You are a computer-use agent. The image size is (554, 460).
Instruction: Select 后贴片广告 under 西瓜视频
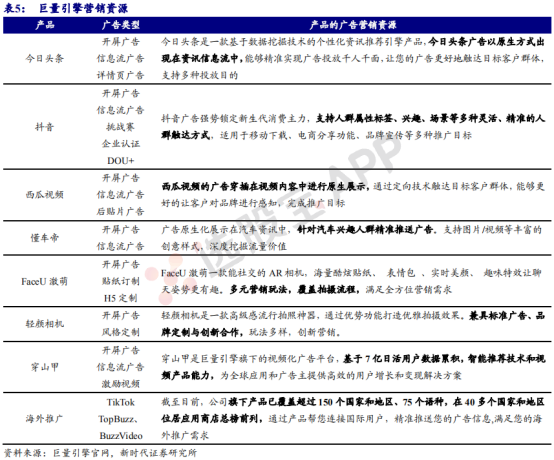tap(121, 212)
